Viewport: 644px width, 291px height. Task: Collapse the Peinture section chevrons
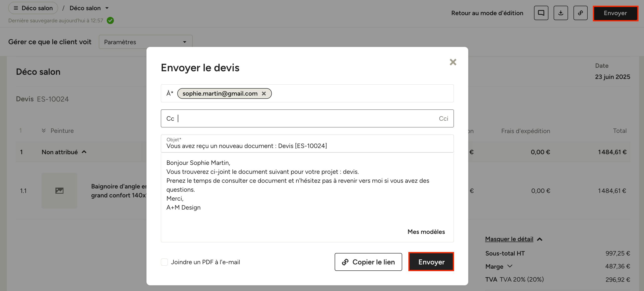[43, 131]
